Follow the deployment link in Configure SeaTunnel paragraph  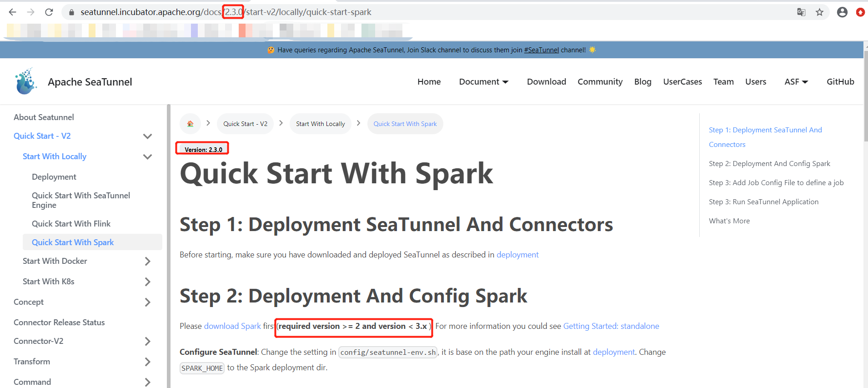(x=614, y=352)
